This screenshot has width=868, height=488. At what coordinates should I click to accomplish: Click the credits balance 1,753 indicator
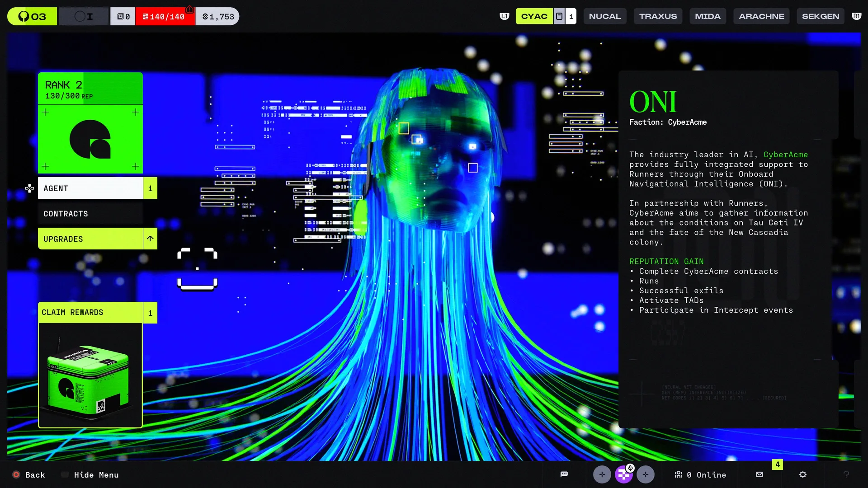coord(218,17)
